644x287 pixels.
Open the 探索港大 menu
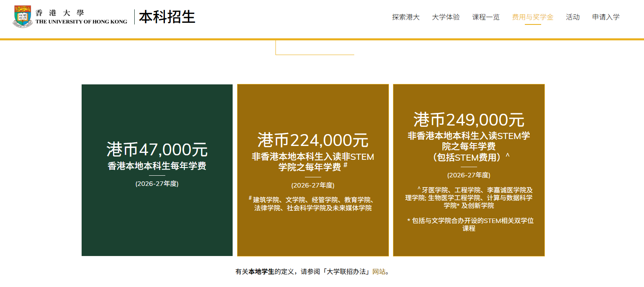[406, 17]
